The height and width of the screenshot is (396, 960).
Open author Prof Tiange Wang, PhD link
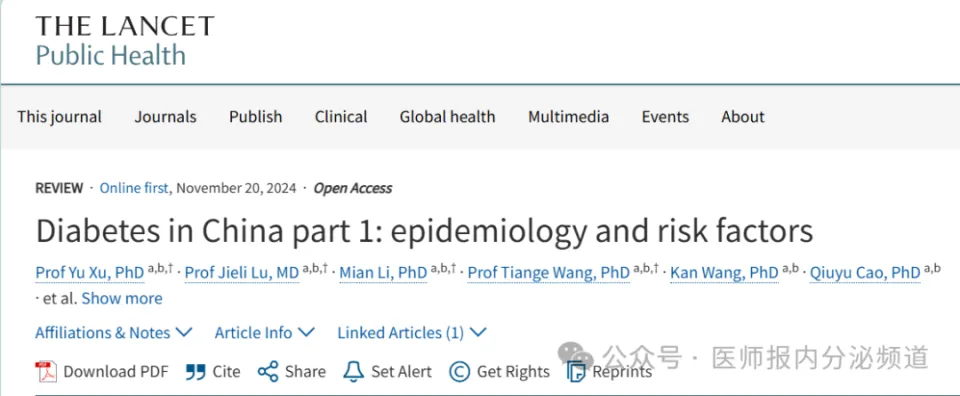pyautogui.click(x=549, y=272)
